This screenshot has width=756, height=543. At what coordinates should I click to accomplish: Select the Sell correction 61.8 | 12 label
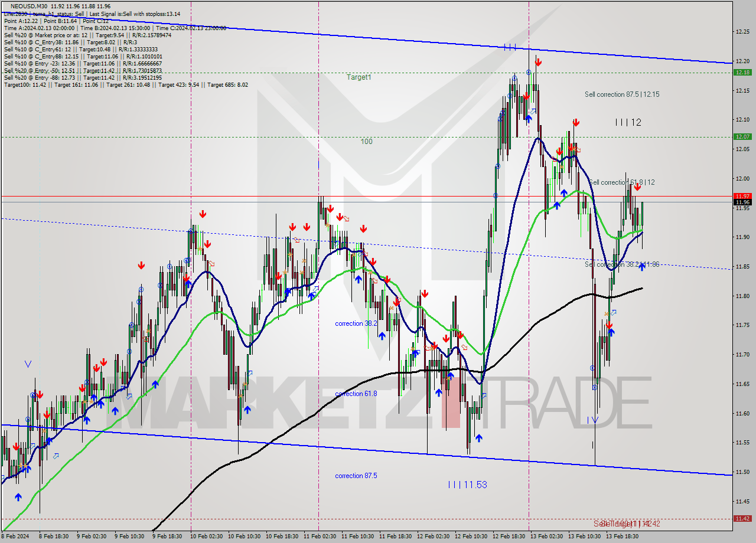[x=621, y=182]
